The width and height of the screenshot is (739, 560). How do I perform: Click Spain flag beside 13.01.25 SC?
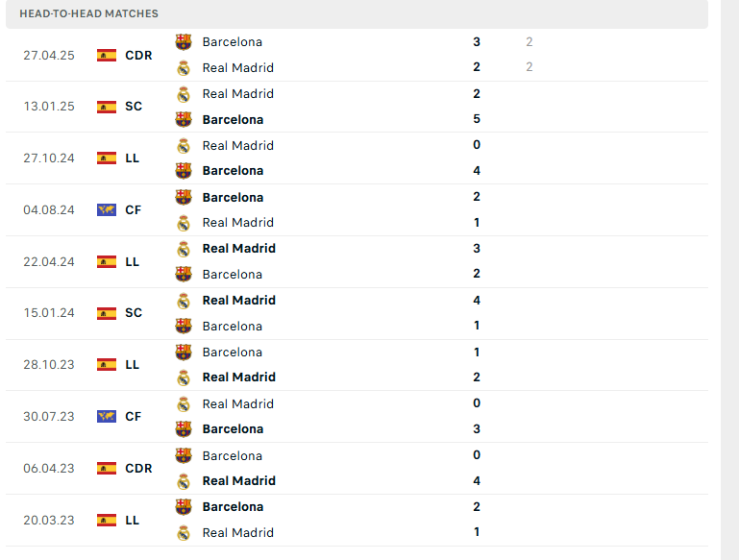107,107
